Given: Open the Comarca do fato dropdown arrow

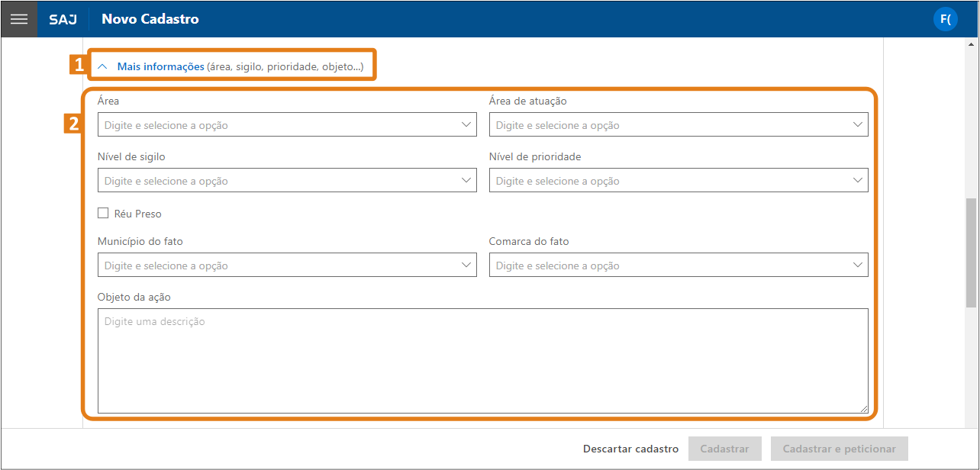Looking at the screenshot, I should click(859, 265).
